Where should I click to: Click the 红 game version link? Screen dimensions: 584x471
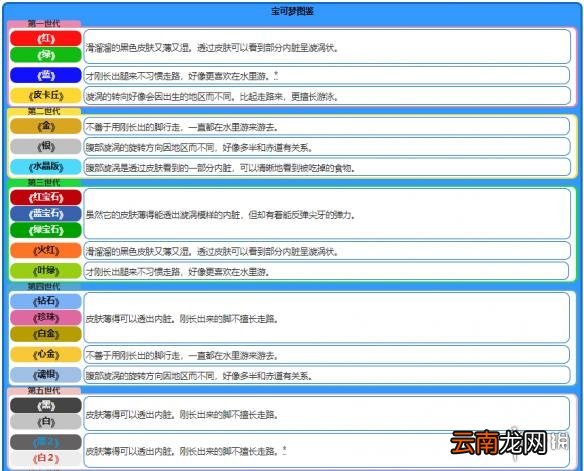pos(46,39)
